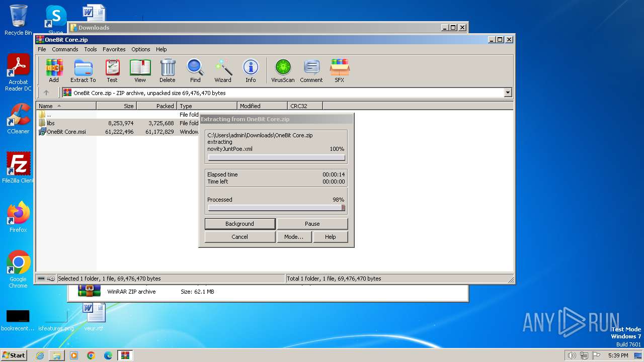Open the veur.rtf desktop file
Image resolution: width=644 pixels, height=362 pixels.
click(x=94, y=317)
